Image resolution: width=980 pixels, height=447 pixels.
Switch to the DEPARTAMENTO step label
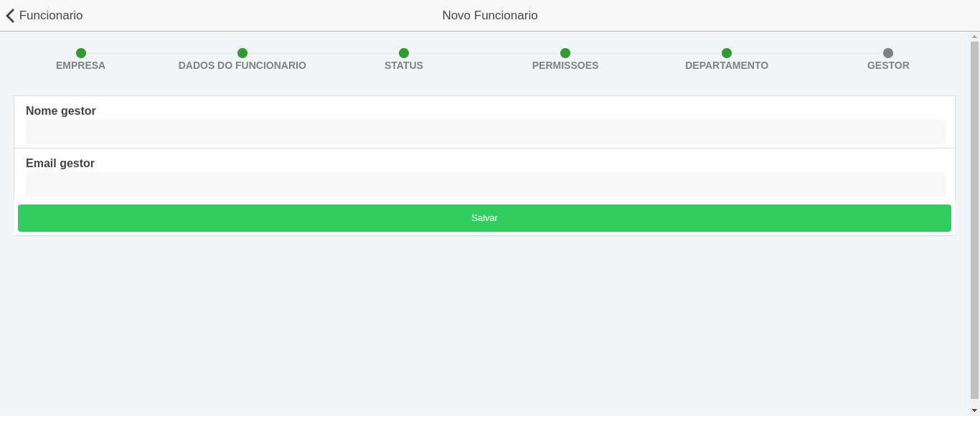(727, 65)
